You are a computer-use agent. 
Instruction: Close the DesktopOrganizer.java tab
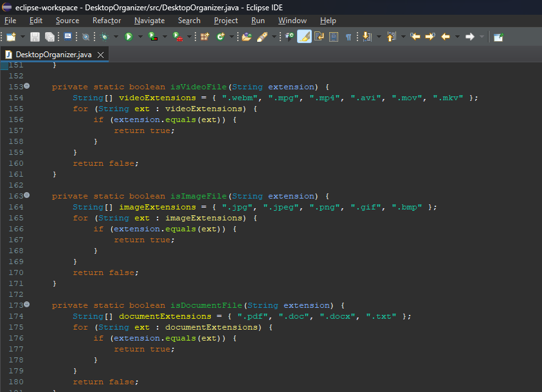[x=100, y=55]
